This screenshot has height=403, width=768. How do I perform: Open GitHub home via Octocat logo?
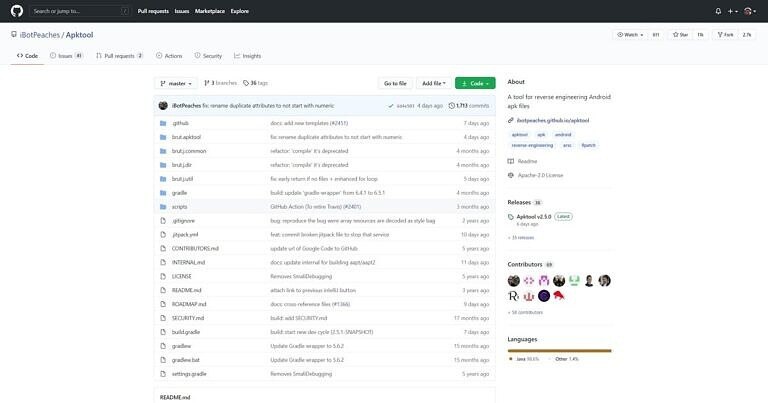coord(17,11)
